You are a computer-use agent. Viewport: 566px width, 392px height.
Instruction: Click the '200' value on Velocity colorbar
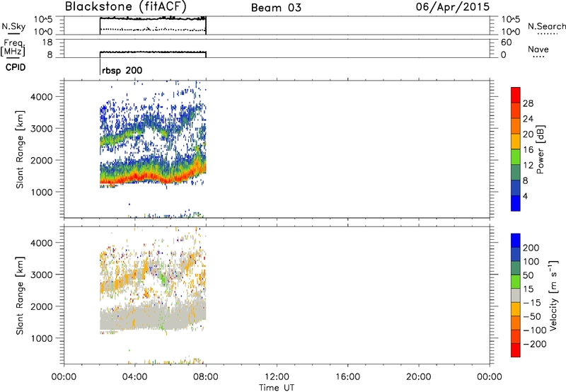[x=531, y=248]
